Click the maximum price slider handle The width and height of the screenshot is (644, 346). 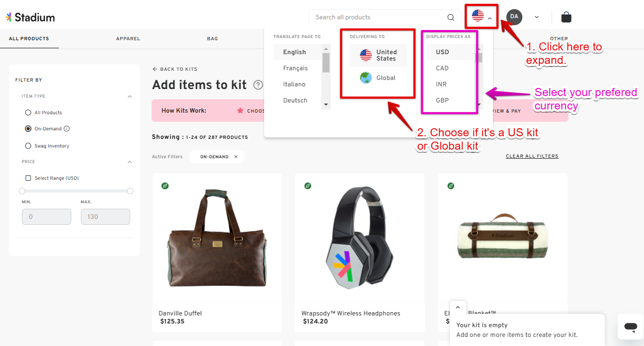coord(130,191)
